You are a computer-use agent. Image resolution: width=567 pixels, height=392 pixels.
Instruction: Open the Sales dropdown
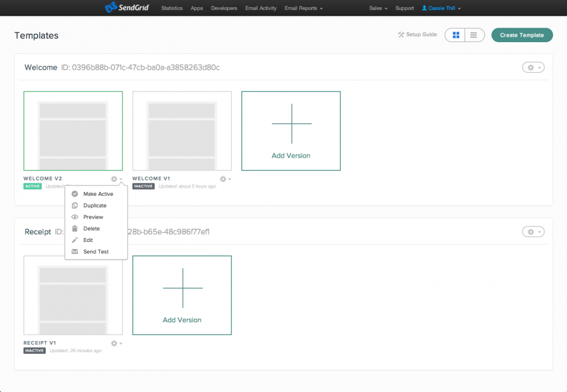coord(377,8)
